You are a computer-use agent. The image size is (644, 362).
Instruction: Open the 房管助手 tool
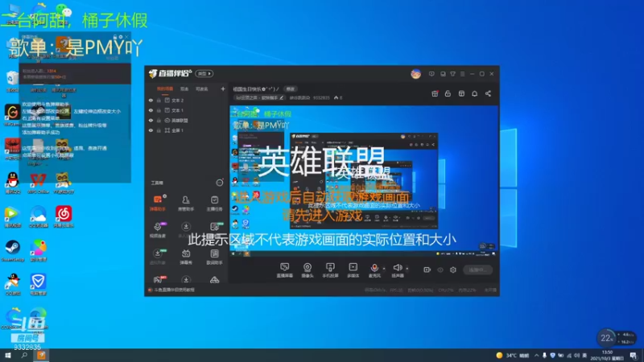pyautogui.click(x=186, y=204)
